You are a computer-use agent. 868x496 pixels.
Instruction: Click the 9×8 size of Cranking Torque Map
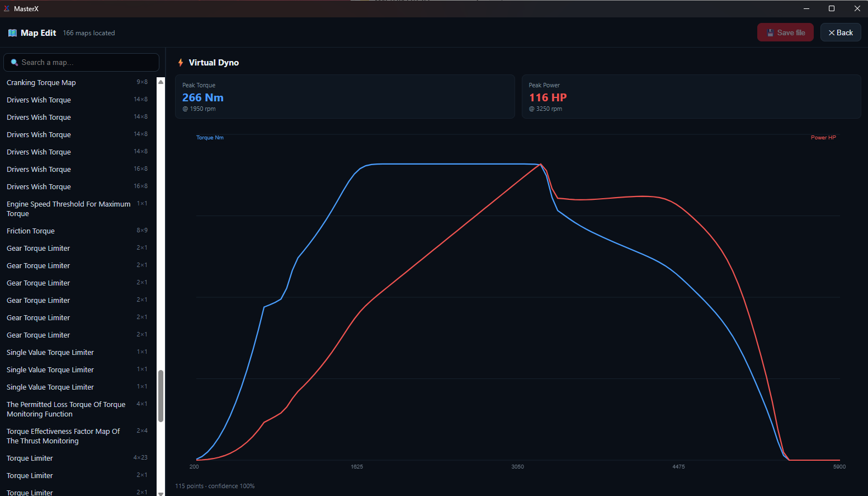(142, 82)
